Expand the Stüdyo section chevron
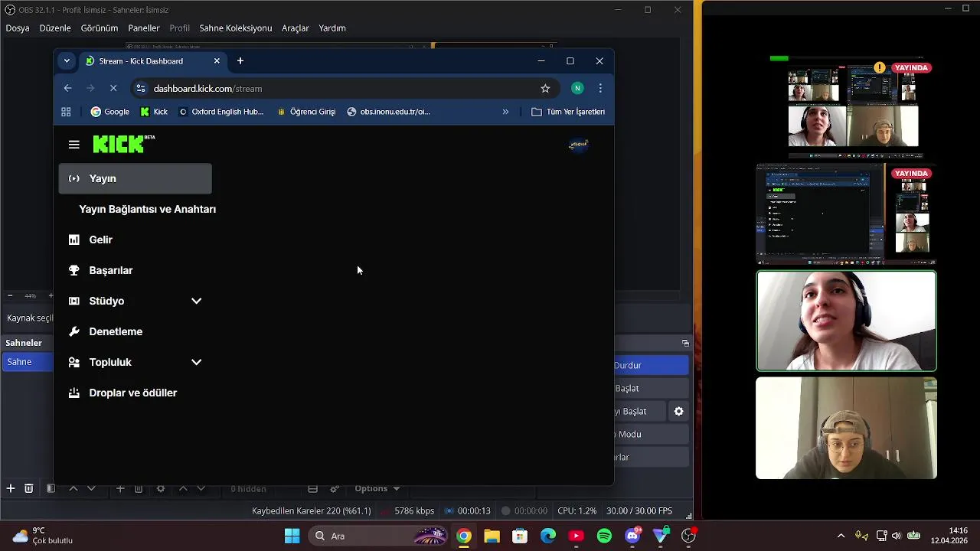This screenshot has width=980, height=551. (196, 301)
